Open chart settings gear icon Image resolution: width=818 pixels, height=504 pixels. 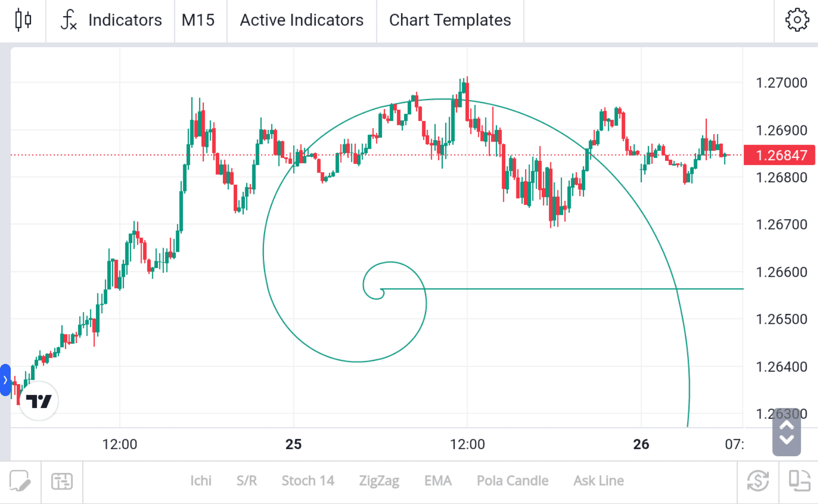pos(797,20)
